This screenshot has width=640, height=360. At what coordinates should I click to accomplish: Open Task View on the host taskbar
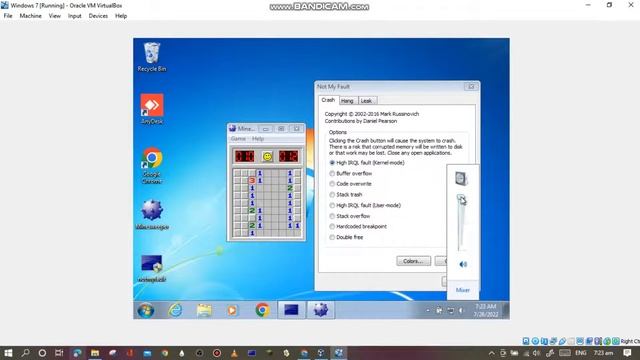59,353
